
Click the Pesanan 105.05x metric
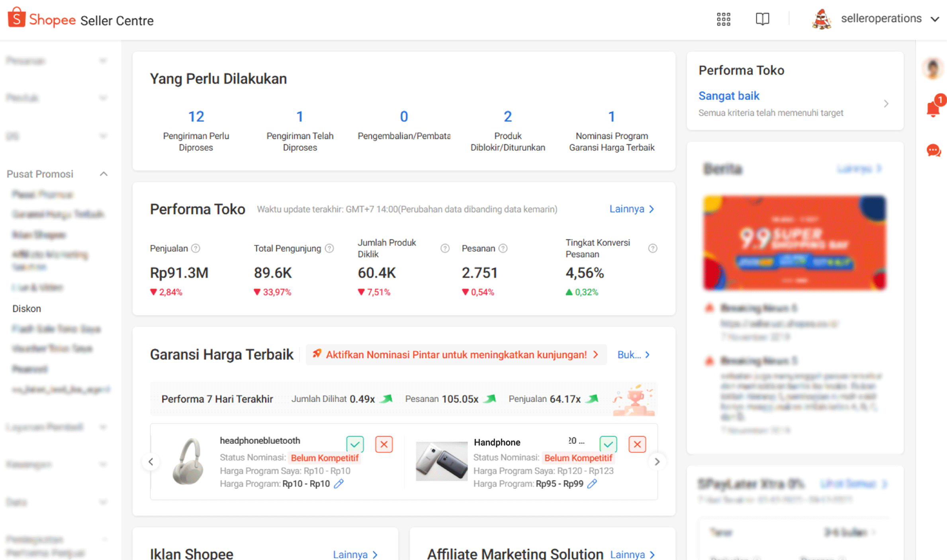(x=450, y=399)
